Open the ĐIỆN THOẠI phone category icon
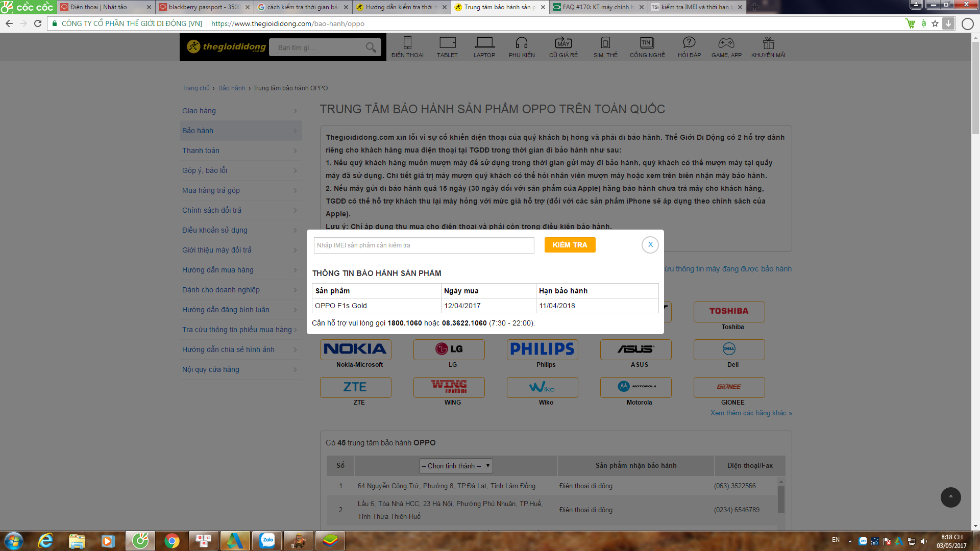This screenshot has width=980, height=551. (407, 47)
